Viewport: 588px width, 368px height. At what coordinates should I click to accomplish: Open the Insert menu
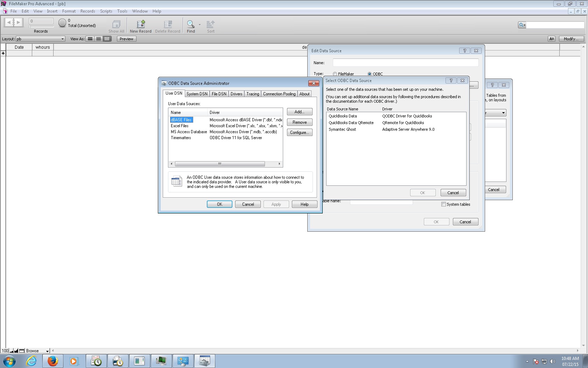(52, 11)
